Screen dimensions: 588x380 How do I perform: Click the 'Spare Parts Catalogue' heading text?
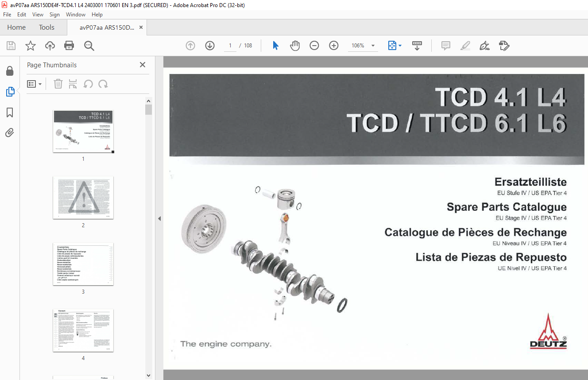tap(507, 207)
